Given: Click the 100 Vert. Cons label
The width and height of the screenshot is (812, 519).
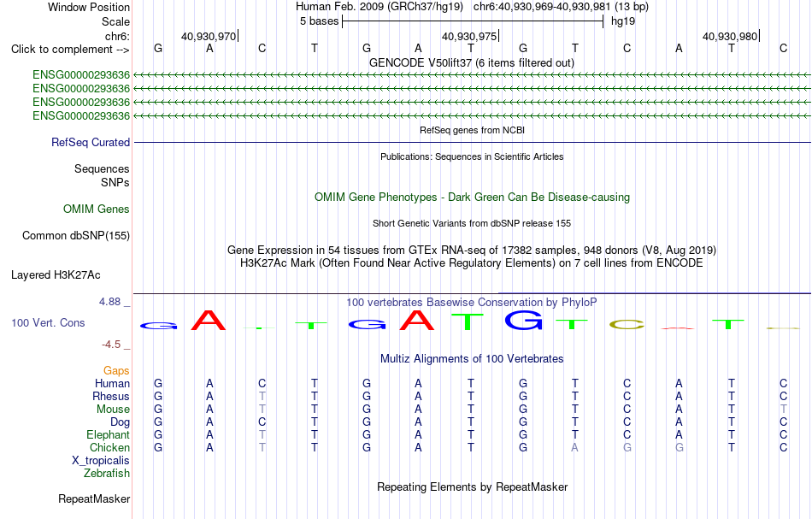Looking at the screenshot, I should coord(48,322).
